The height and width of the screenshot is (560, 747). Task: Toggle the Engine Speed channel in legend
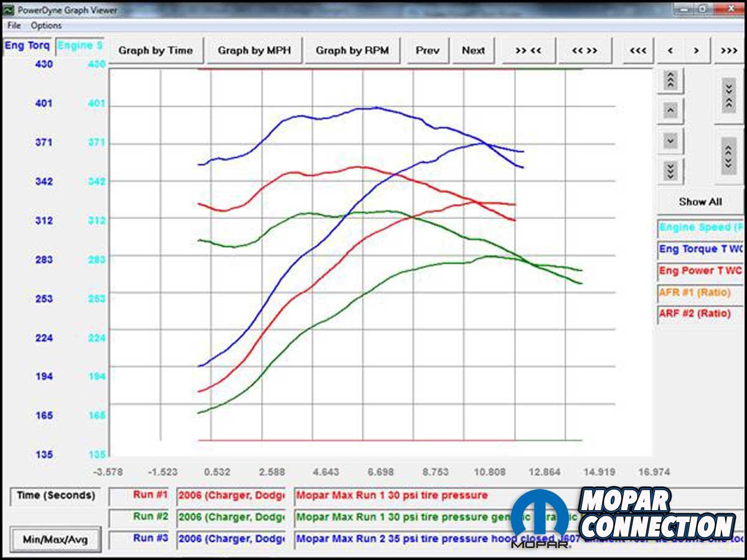[701, 228]
